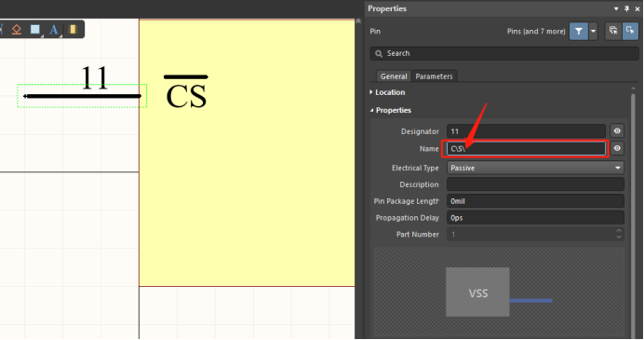The image size is (644, 340).
Task: Click the blue selection filter funnel button
Action: coord(578,32)
